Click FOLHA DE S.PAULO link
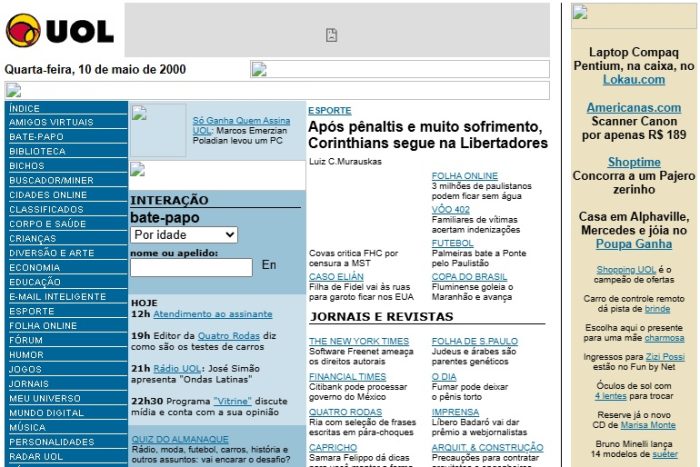 point(475,341)
